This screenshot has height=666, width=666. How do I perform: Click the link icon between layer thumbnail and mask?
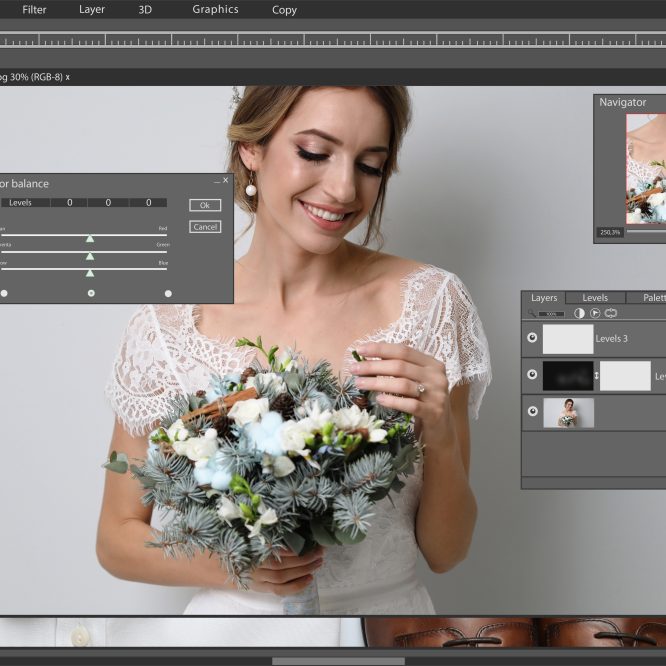597,376
